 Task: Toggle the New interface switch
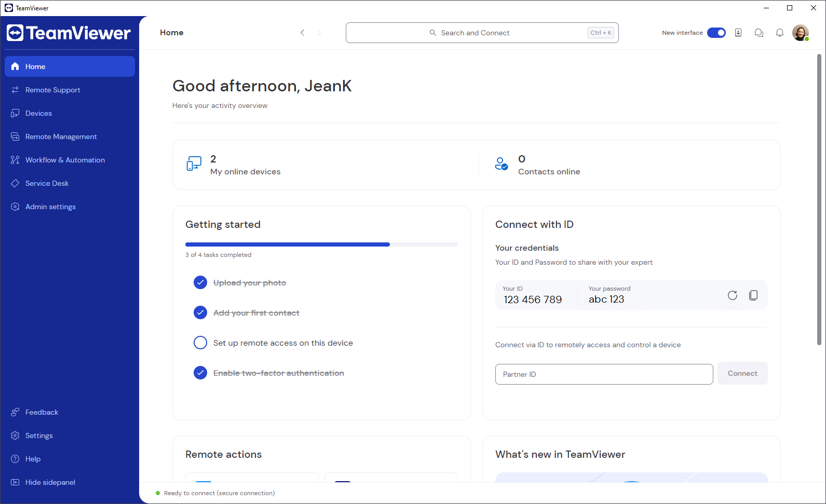pos(716,33)
